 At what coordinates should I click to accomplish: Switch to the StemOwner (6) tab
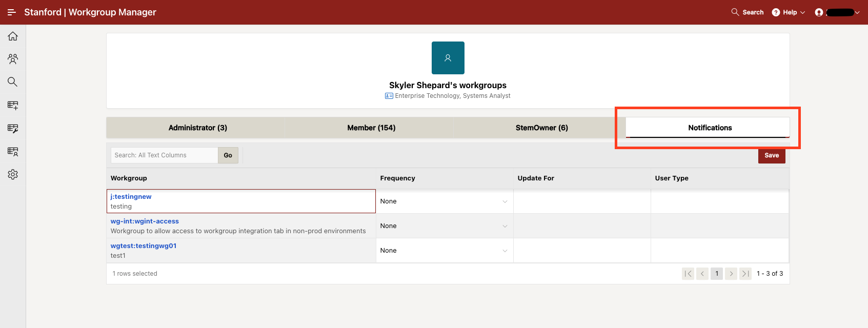click(542, 128)
